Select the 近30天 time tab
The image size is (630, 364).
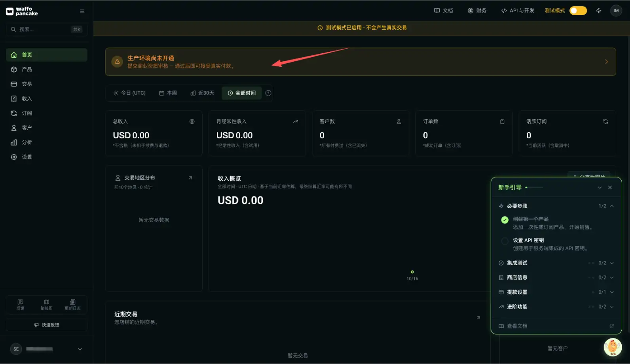coord(202,93)
